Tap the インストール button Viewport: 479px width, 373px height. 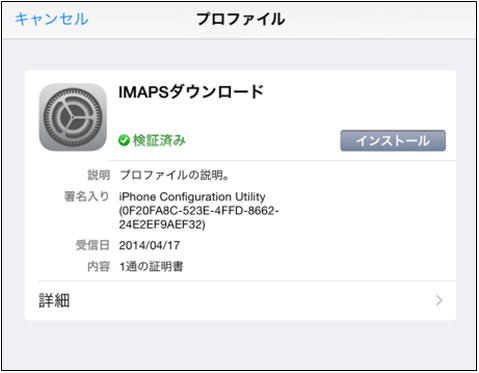393,141
